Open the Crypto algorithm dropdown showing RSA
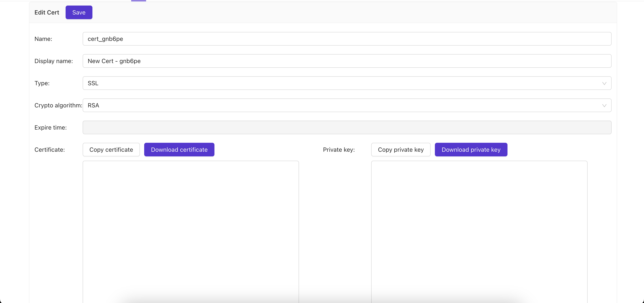Viewport: 644px width, 303px height. coord(342,105)
